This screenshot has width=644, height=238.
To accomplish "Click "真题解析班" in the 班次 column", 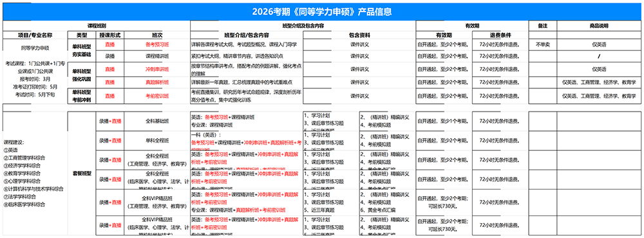I will click(x=157, y=82).
